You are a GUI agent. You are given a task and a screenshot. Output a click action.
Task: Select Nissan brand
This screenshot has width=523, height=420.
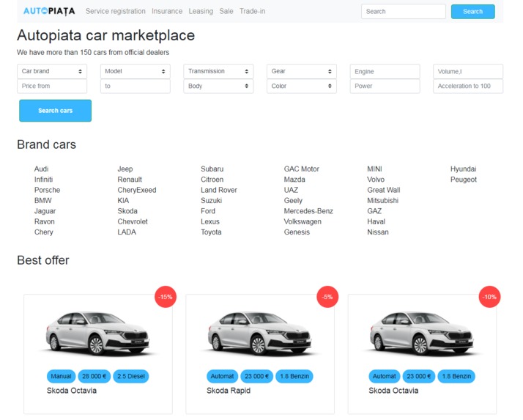click(378, 232)
